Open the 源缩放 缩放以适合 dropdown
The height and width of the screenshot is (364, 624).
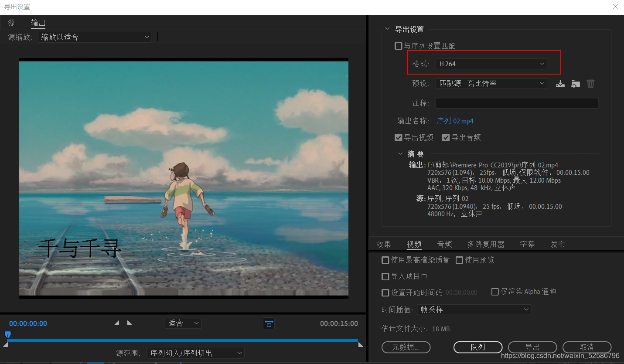pos(95,37)
